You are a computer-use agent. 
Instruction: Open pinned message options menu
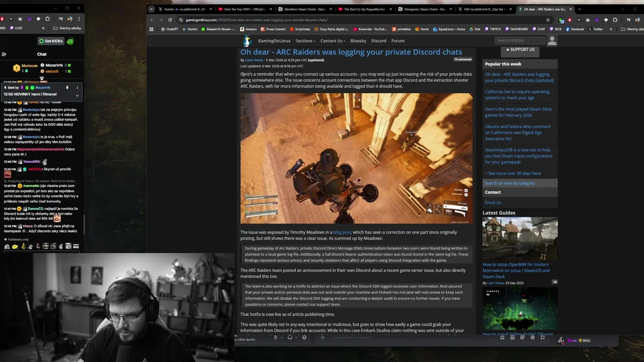tap(77, 87)
